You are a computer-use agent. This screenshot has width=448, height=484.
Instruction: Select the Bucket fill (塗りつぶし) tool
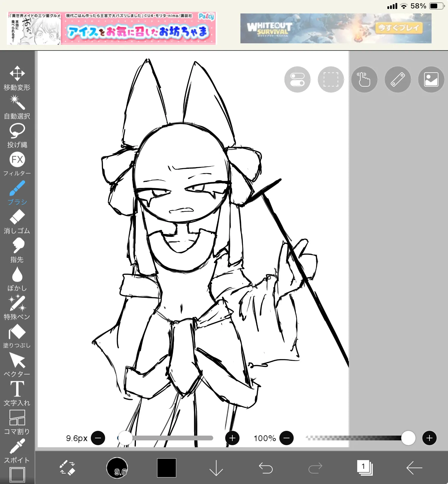point(17,336)
